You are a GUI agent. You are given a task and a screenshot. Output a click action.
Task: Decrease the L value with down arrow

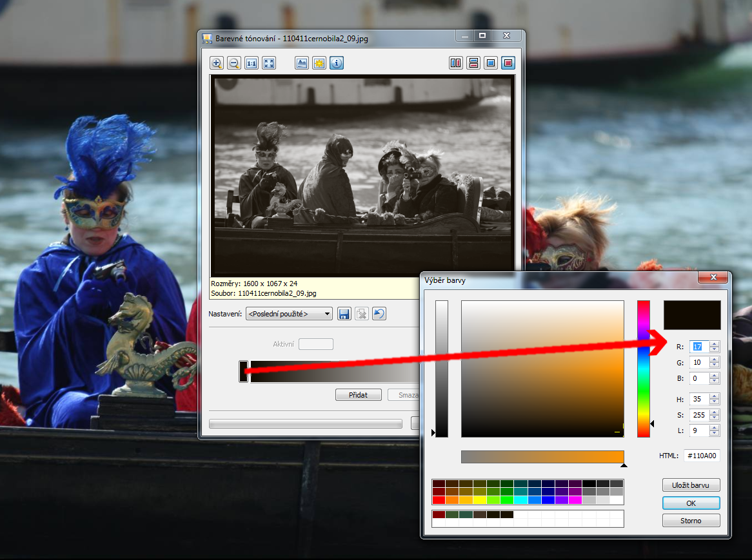(714, 434)
